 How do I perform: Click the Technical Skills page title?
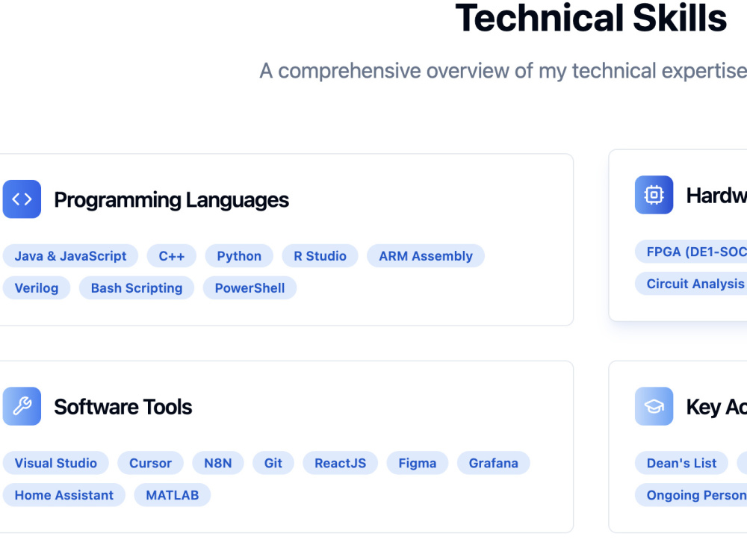(591, 18)
